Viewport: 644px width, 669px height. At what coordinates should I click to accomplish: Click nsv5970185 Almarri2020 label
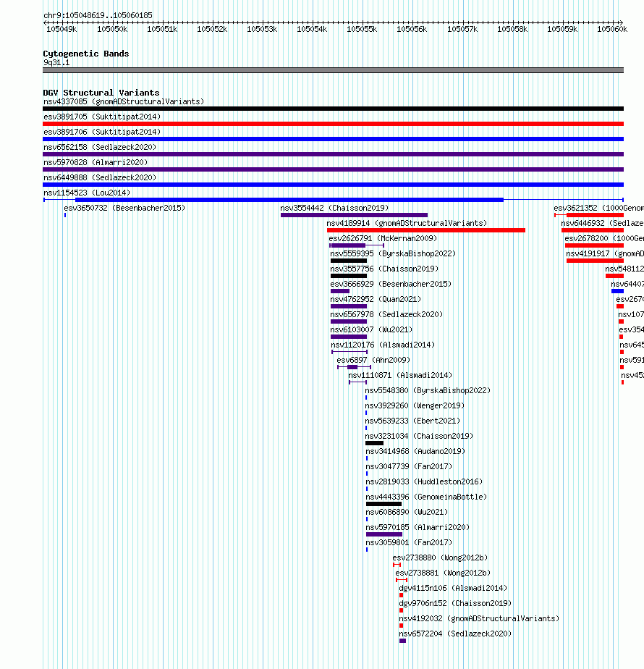pos(418,527)
